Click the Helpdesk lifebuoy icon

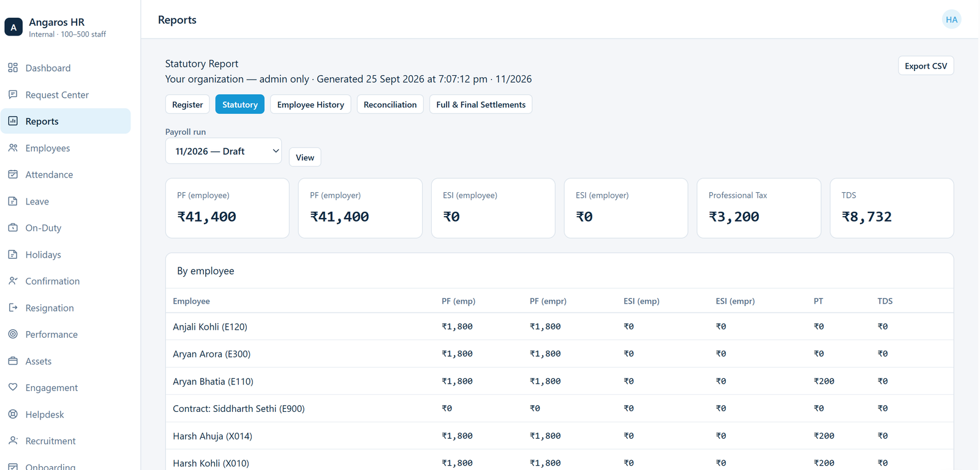[x=13, y=414]
